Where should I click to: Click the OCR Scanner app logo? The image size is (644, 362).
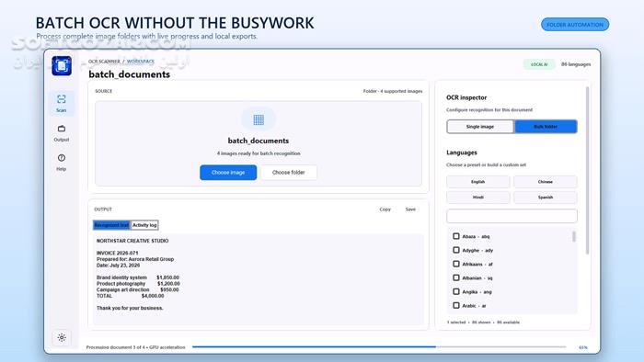[x=62, y=65]
